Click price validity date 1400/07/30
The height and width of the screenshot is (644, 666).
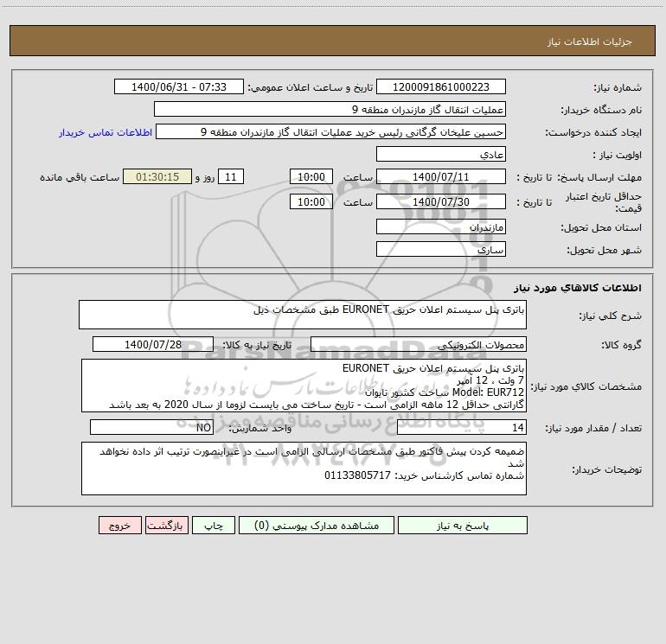(441, 201)
